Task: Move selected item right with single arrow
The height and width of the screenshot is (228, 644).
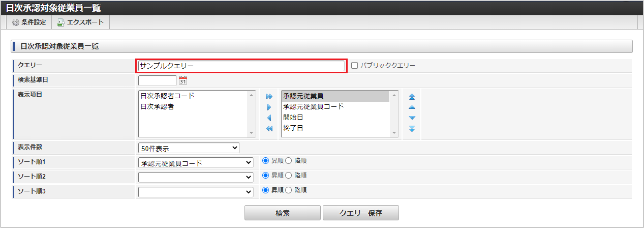Action: 269,107
